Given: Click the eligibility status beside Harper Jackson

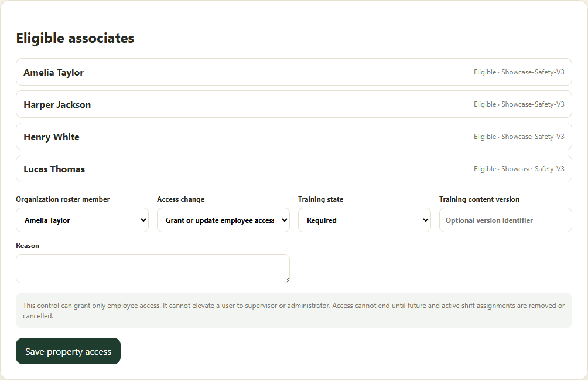Looking at the screenshot, I should click(519, 104).
